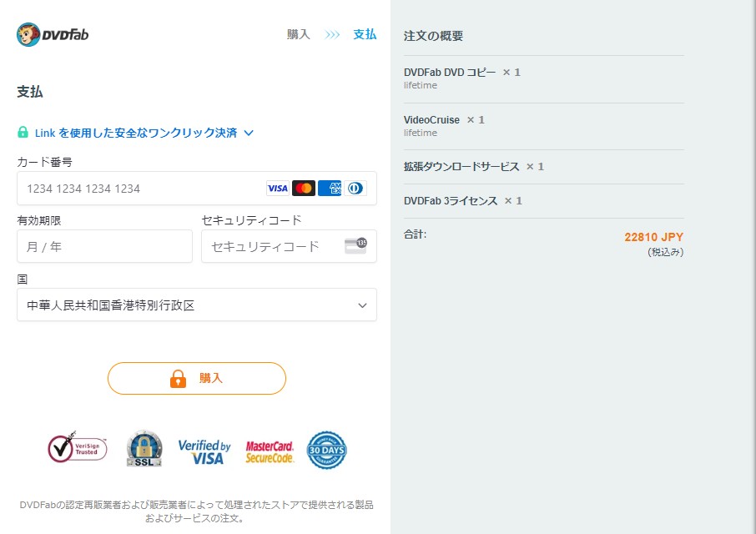
Task: Click the lifetime text under VideoCruise
Action: 421,133
